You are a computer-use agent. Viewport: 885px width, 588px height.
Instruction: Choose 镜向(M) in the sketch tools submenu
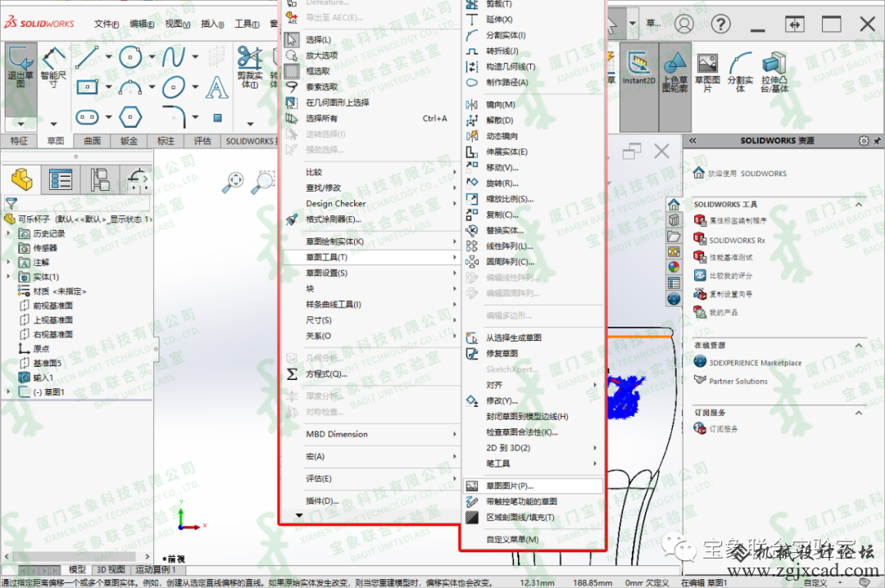(x=500, y=104)
